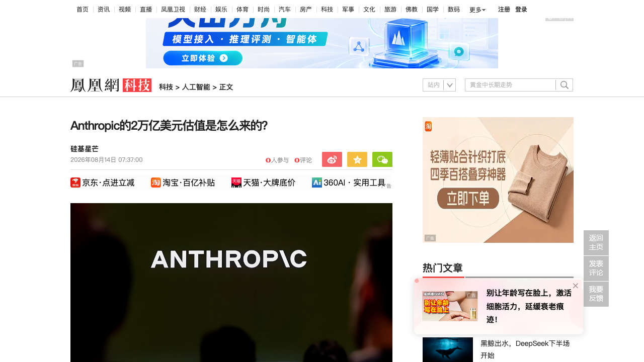Open 数码 in top navigation
This screenshot has width=644, height=362.
[x=454, y=10]
